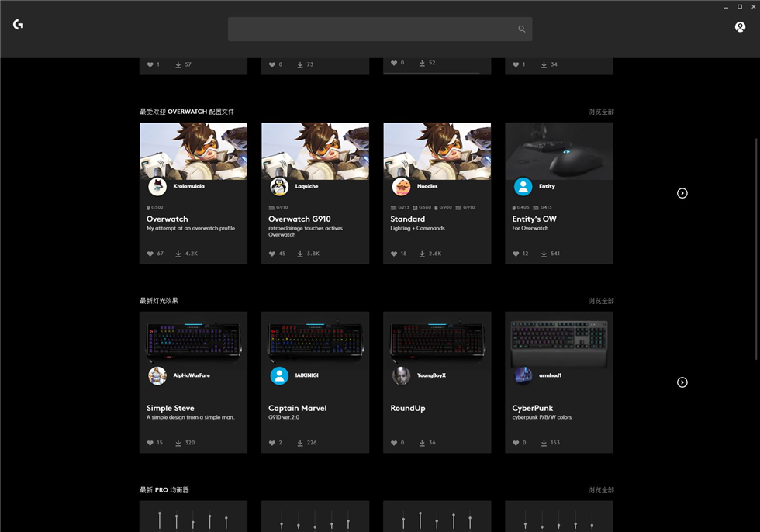The width and height of the screenshot is (760, 532).
Task: Download the CyberPunk lighting effect
Action: click(x=544, y=443)
